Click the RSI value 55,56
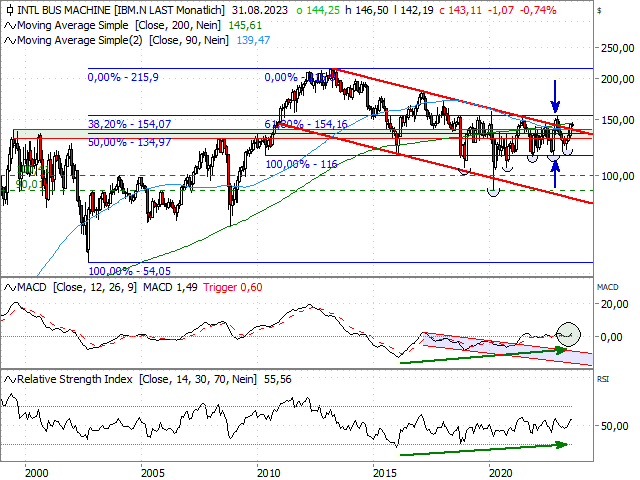 coord(278,379)
